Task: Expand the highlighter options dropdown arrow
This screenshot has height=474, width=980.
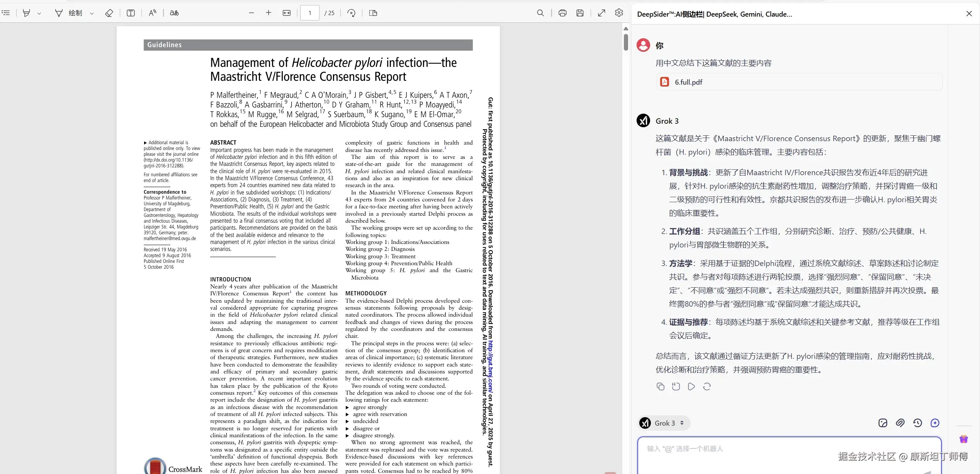Action: 39,14
